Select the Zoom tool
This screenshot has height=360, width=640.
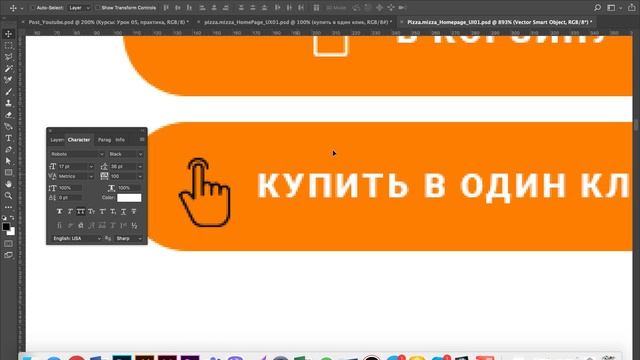(8, 196)
